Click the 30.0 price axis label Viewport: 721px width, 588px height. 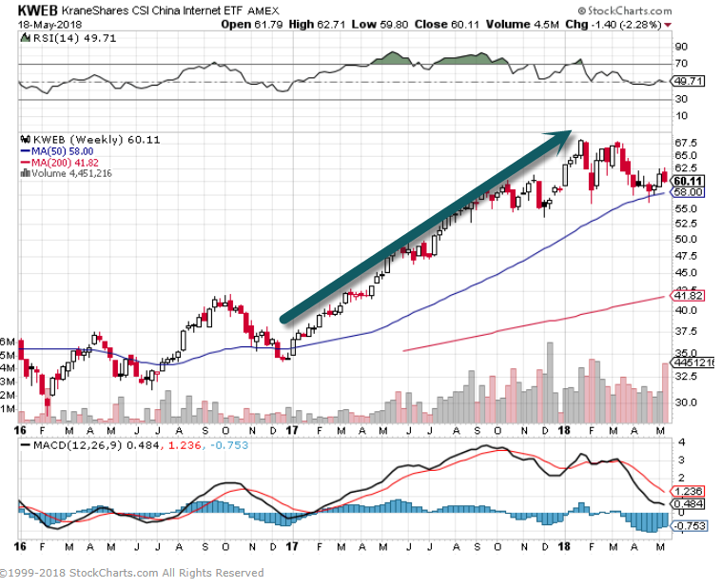click(x=686, y=402)
